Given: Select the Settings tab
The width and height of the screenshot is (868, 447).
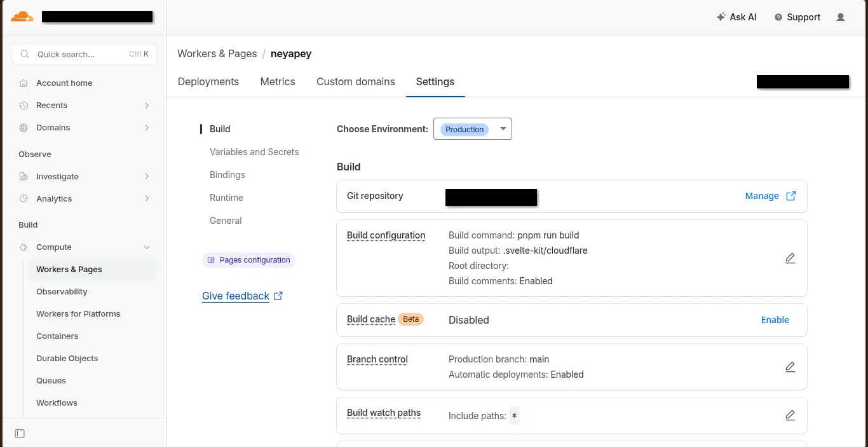Looking at the screenshot, I should 435,81.
